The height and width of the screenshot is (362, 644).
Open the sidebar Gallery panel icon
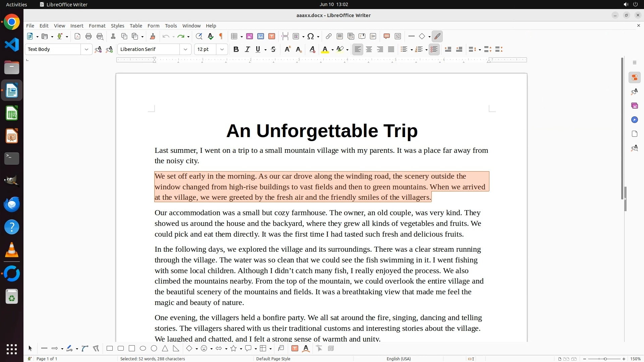coord(634,106)
